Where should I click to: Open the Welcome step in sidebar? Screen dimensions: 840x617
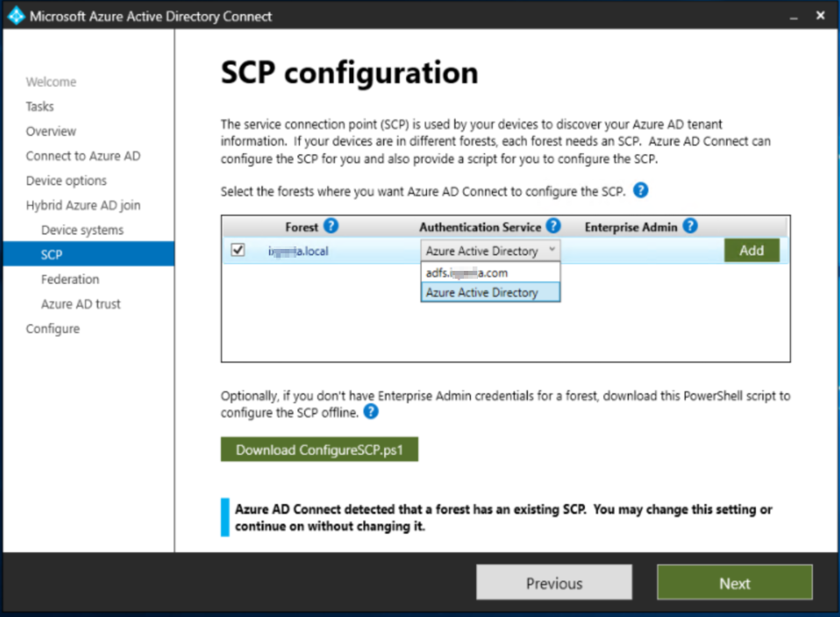tap(51, 82)
